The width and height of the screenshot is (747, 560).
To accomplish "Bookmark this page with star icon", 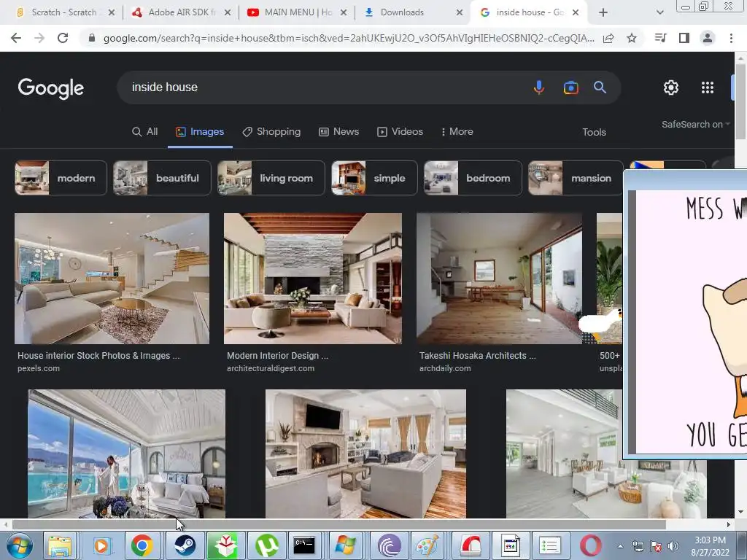I will 632,38.
